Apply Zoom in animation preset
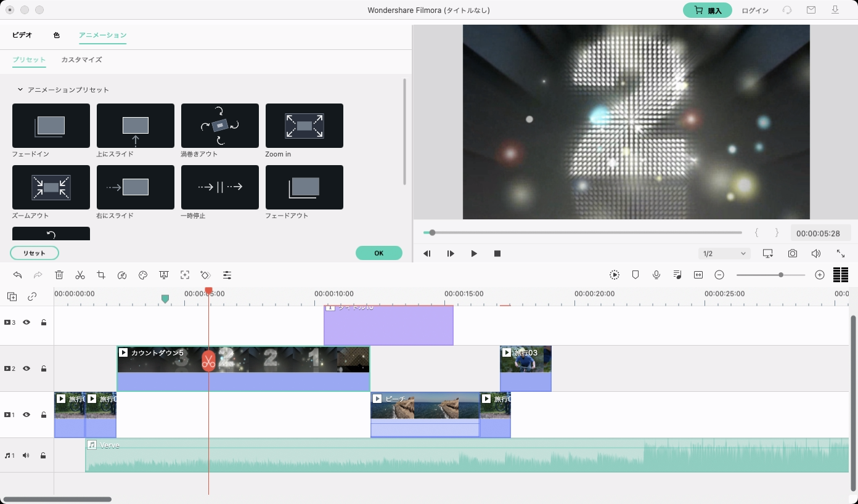 tap(304, 126)
